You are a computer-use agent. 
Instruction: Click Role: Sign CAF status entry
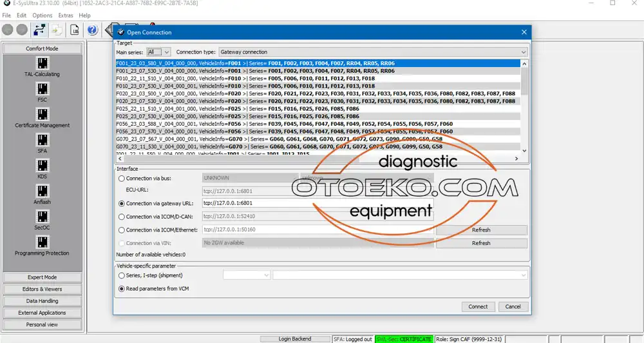pos(469,339)
